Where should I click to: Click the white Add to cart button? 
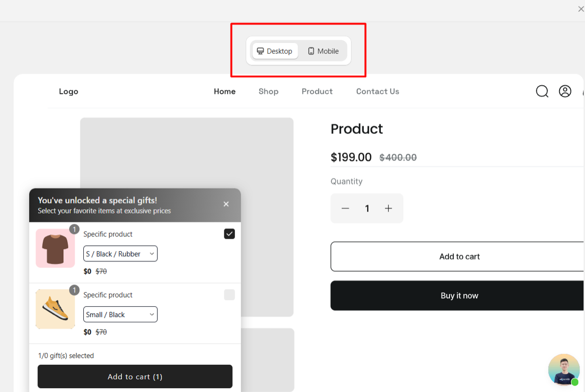click(x=458, y=256)
